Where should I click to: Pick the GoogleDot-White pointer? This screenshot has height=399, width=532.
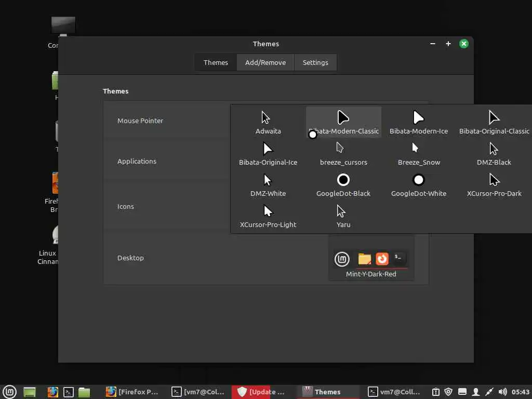419,185
